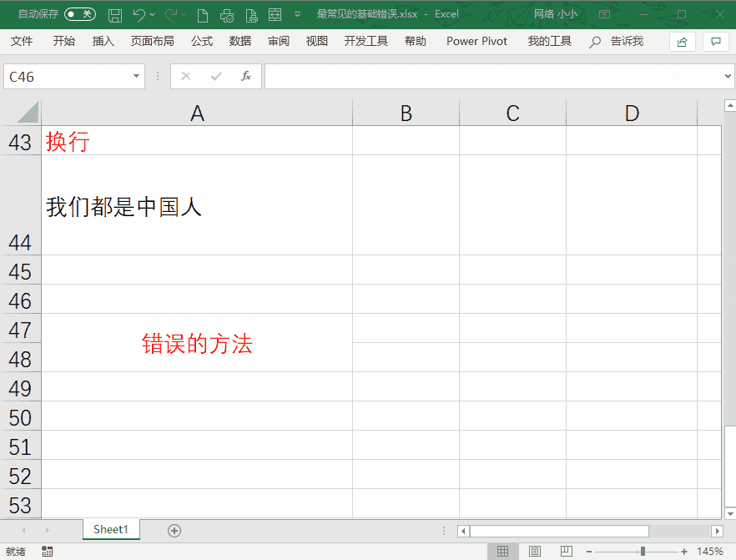736x560 pixels.
Task: Click zoom out minus button
Action: coord(588,552)
